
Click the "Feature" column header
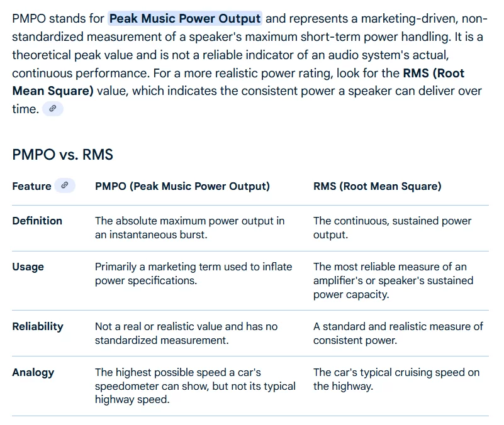coord(31,186)
